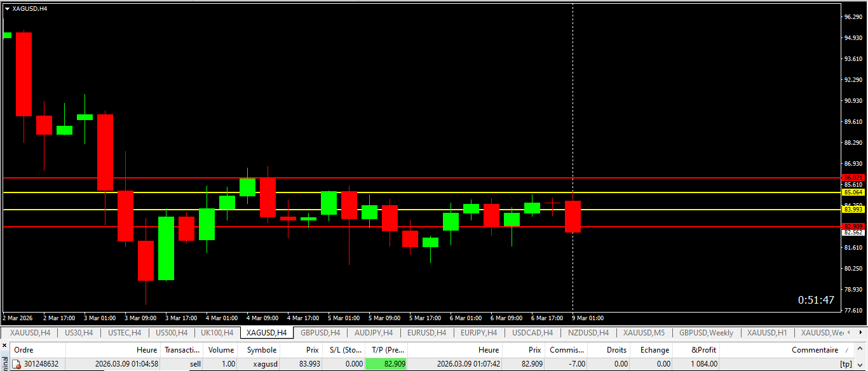Image resolution: width=868 pixels, height=371 pixels.
Task: Click the 1.00 volume cell
Action: (228, 364)
